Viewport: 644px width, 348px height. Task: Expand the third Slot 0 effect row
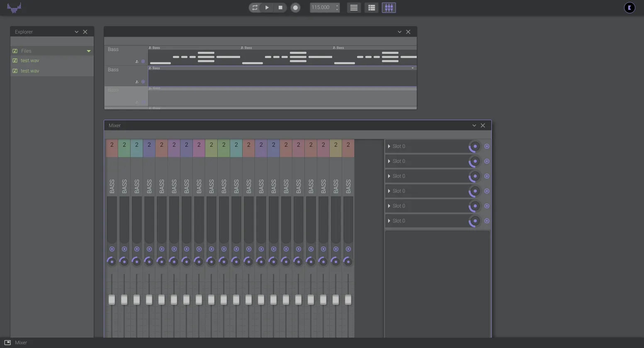tap(389, 176)
